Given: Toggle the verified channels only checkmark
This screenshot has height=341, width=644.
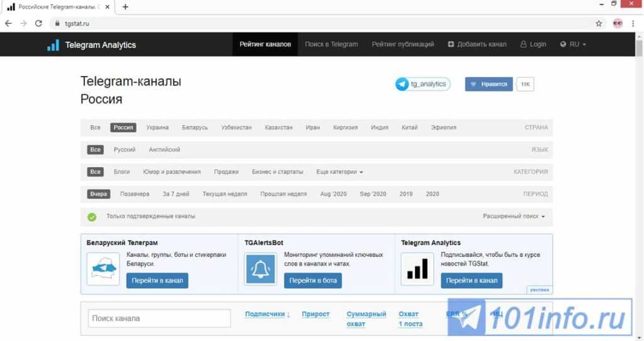Looking at the screenshot, I should click(x=92, y=217).
